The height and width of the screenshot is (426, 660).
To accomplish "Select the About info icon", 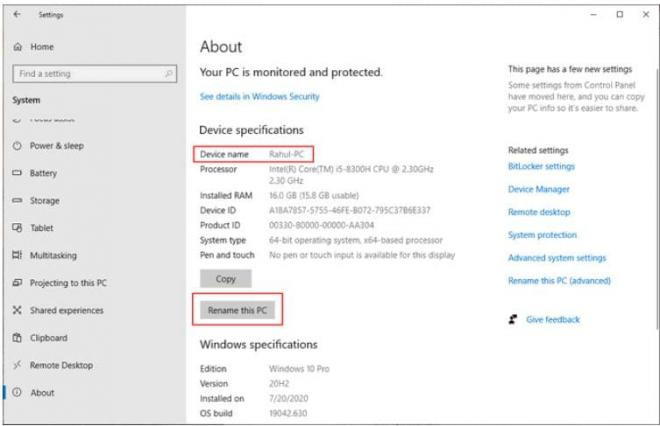I will point(17,392).
